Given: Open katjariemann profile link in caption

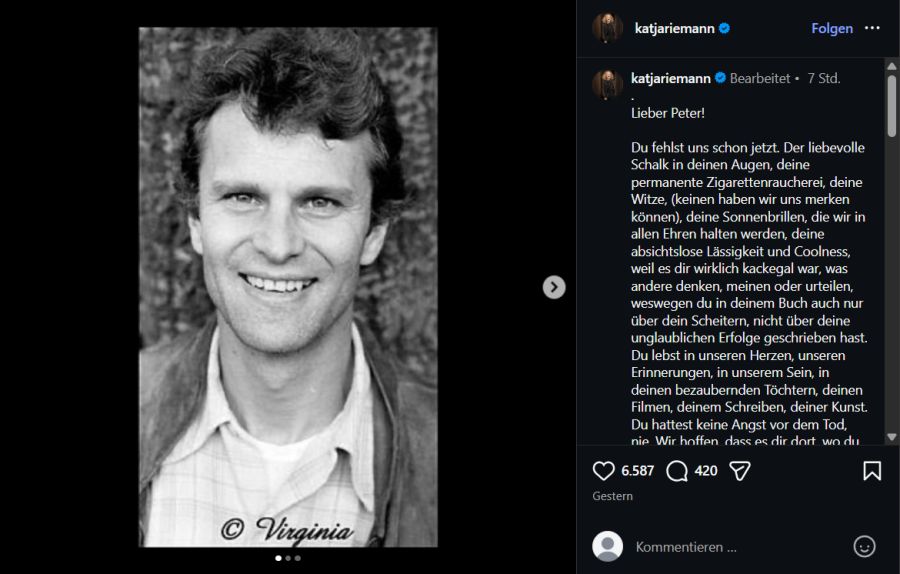Looking at the screenshot, I should click(x=671, y=78).
